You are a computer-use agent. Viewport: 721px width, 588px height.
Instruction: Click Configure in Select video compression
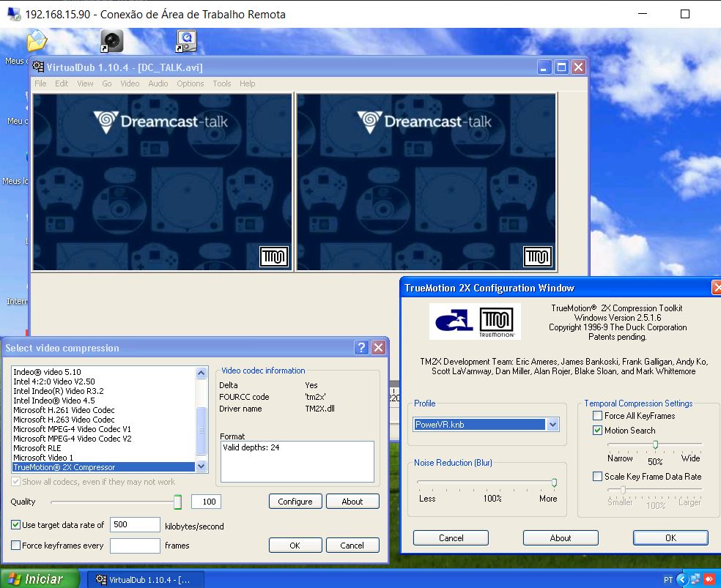point(295,501)
